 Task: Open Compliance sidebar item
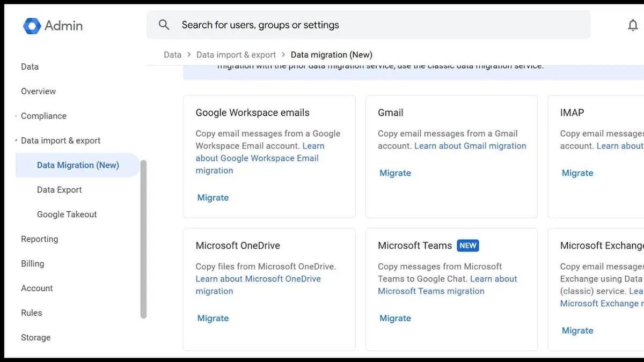43,116
